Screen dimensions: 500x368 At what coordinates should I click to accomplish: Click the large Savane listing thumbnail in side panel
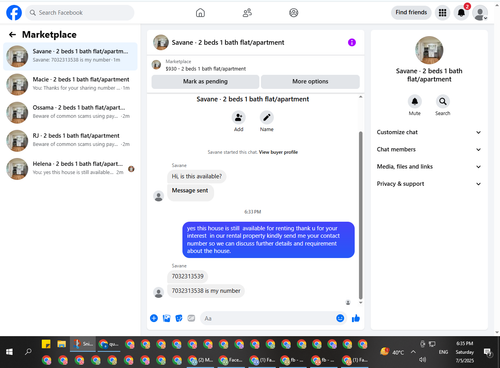click(x=429, y=50)
